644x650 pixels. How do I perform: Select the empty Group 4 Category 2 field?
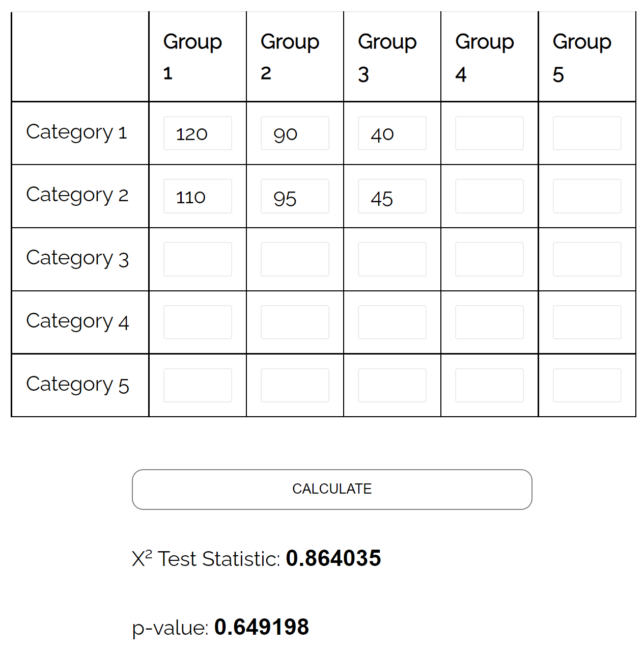click(x=489, y=196)
